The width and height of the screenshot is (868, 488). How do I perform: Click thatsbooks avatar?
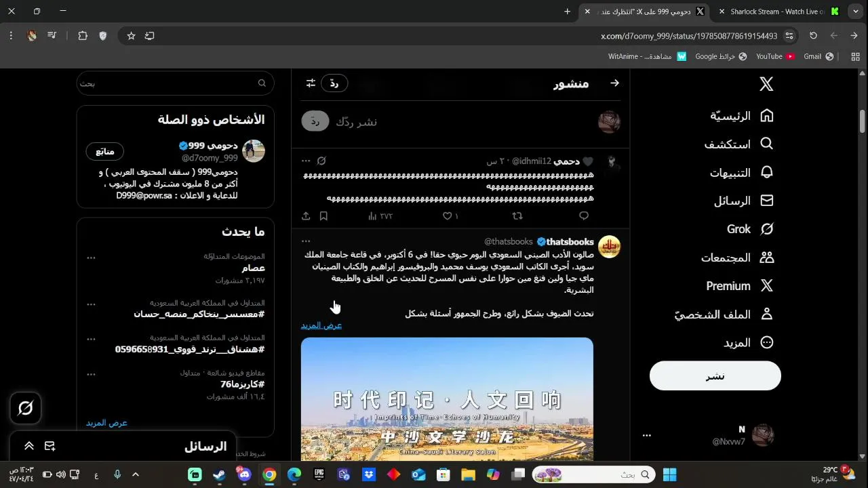point(609,247)
